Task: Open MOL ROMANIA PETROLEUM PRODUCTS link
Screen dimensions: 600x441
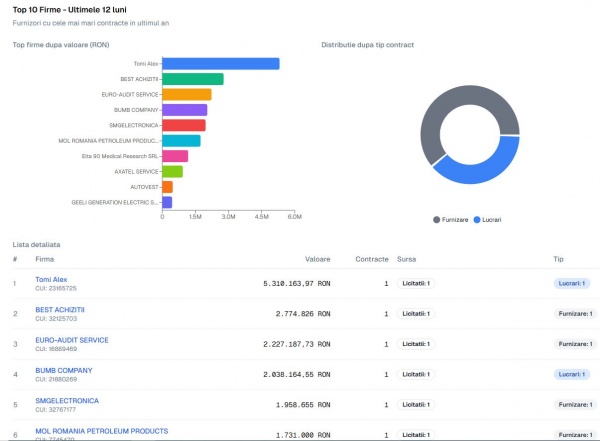Action: click(x=87, y=430)
